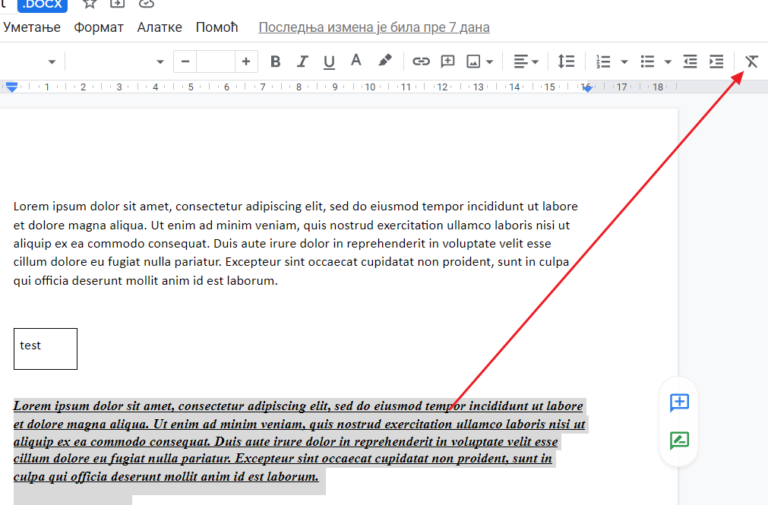Click the increase indent icon

pyautogui.click(x=717, y=62)
